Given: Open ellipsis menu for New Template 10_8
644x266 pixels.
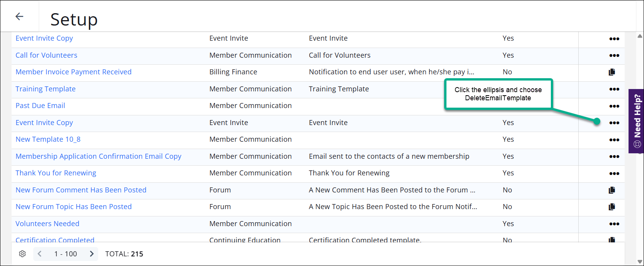Looking at the screenshot, I should click(x=614, y=140).
